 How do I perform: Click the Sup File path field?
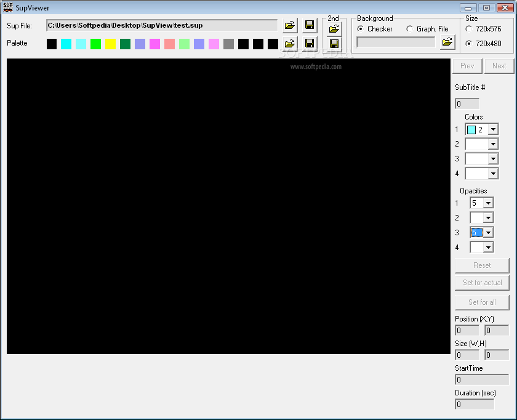(162, 25)
